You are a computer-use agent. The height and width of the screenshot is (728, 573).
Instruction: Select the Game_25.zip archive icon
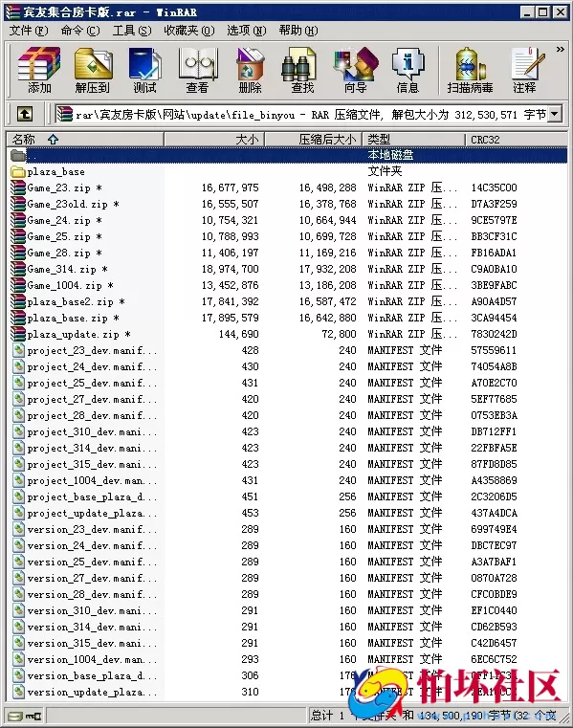[x=17, y=237]
